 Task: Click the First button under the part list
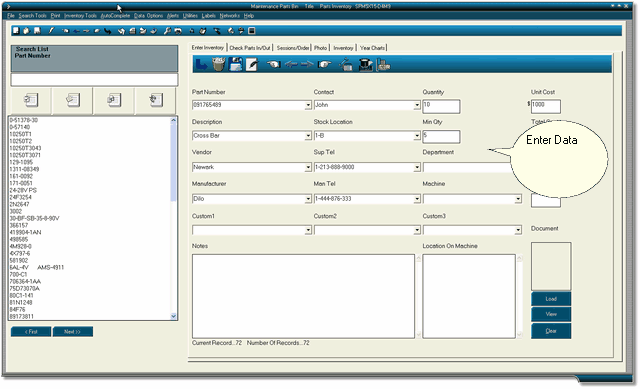[31, 332]
